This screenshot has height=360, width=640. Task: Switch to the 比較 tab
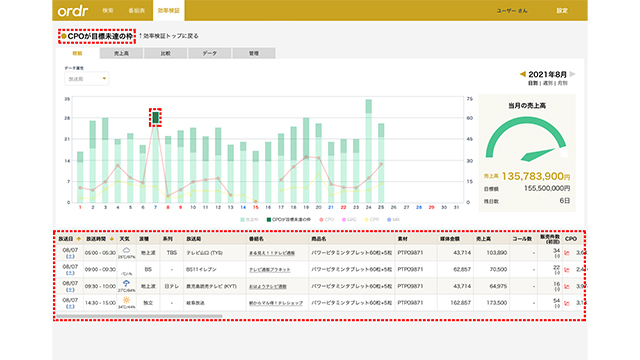165,53
